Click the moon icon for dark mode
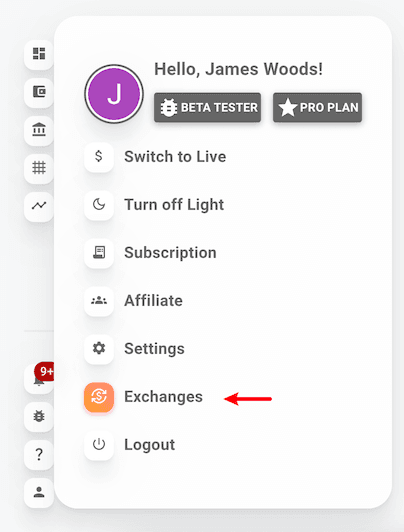 99,205
